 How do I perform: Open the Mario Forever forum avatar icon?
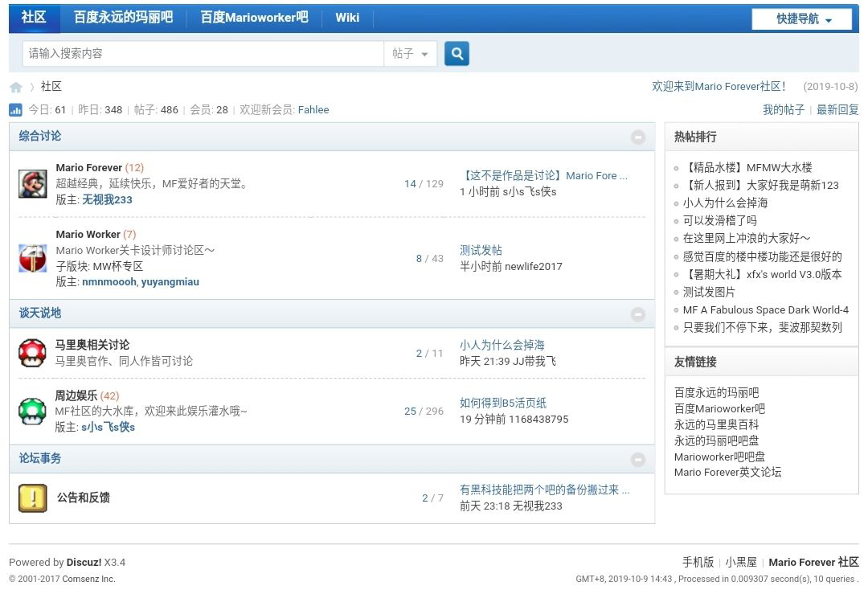point(33,184)
